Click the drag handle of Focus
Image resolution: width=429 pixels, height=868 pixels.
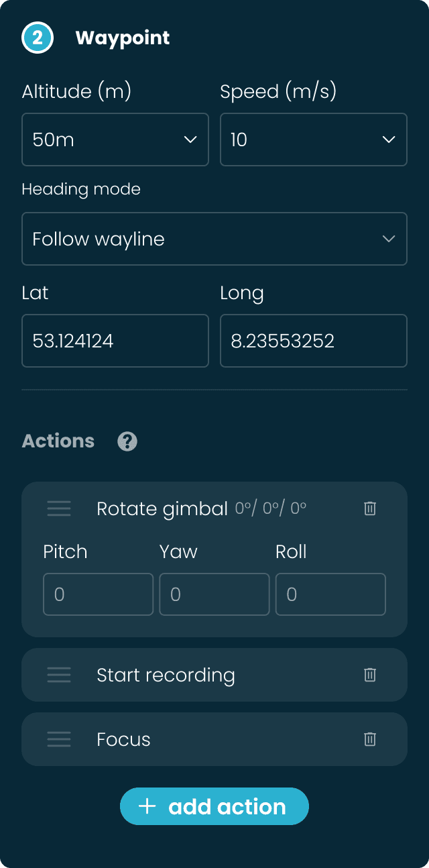coord(59,739)
